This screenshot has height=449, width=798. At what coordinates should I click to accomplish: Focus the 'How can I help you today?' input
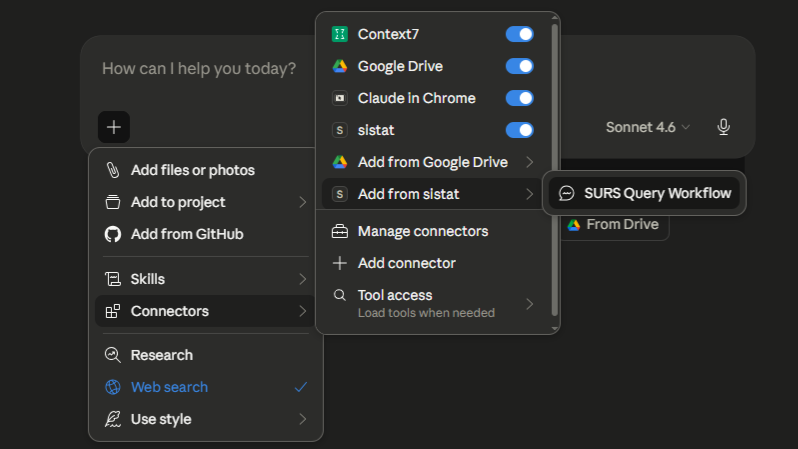199,69
